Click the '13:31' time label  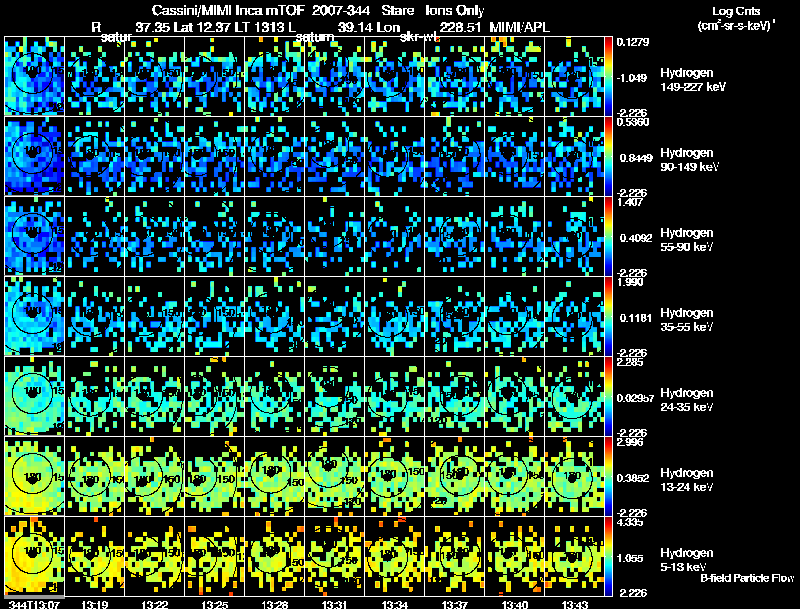[334, 604]
